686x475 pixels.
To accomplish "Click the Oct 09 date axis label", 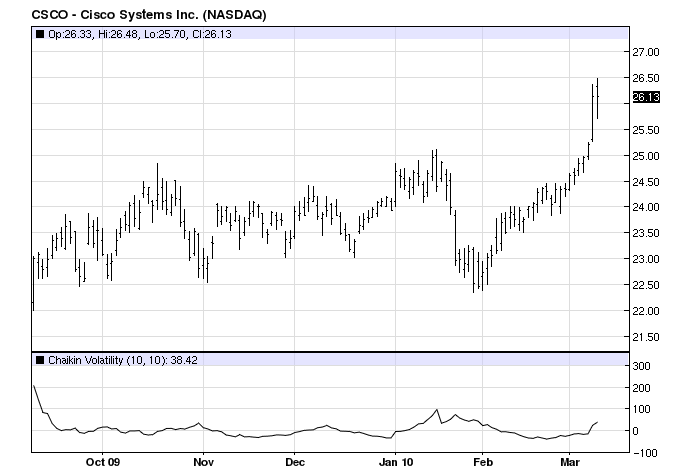I will pyautogui.click(x=102, y=462).
